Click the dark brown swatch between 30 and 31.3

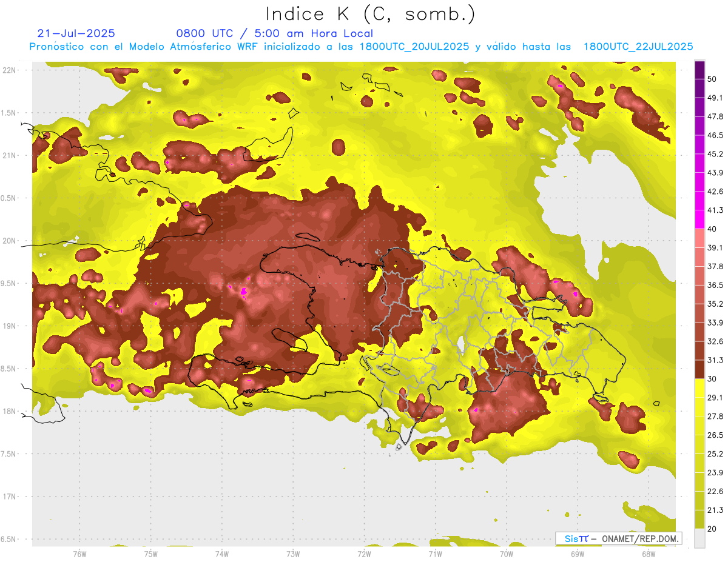699,369
